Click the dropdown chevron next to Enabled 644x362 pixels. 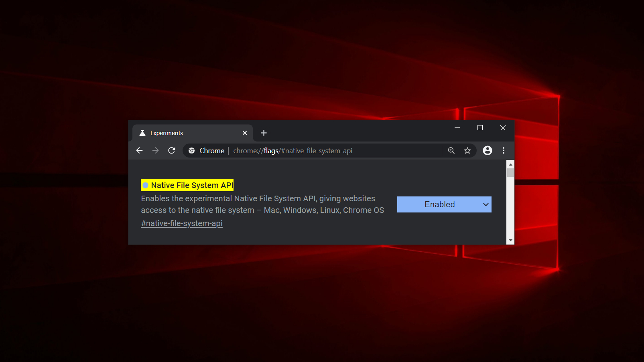[486, 204]
